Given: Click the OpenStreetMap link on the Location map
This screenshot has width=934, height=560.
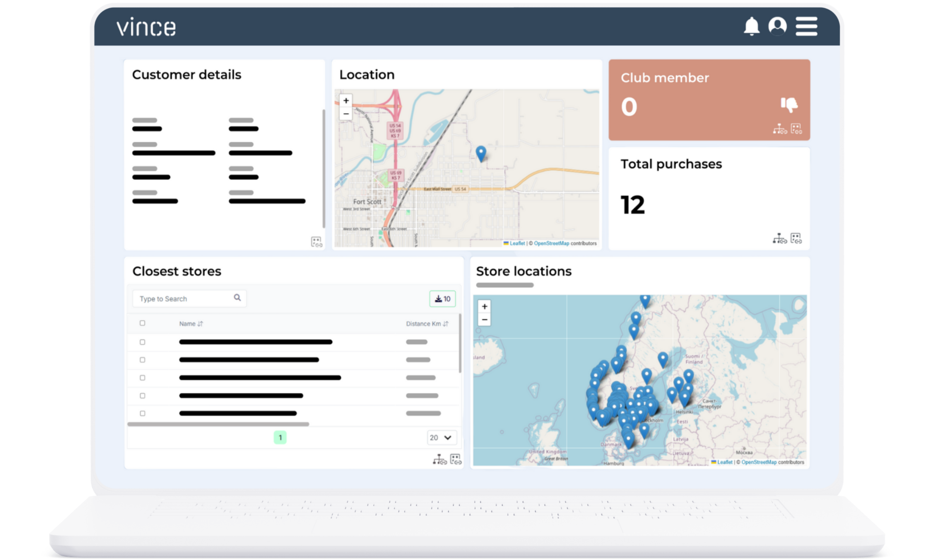Looking at the screenshot, I should (x=551, y=243).
